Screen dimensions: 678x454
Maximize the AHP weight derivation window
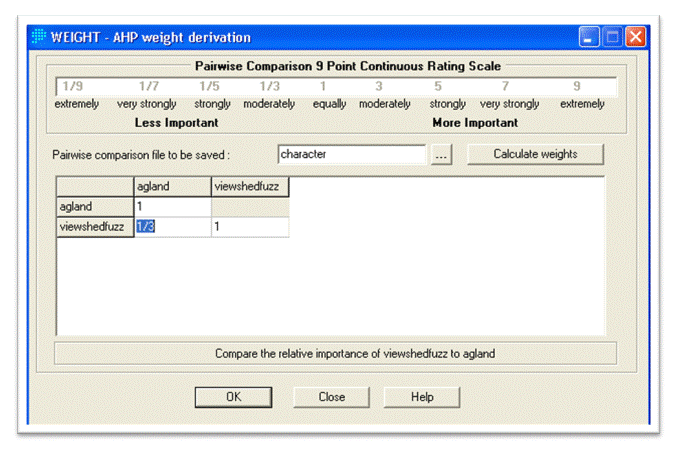tap(612, 38)
